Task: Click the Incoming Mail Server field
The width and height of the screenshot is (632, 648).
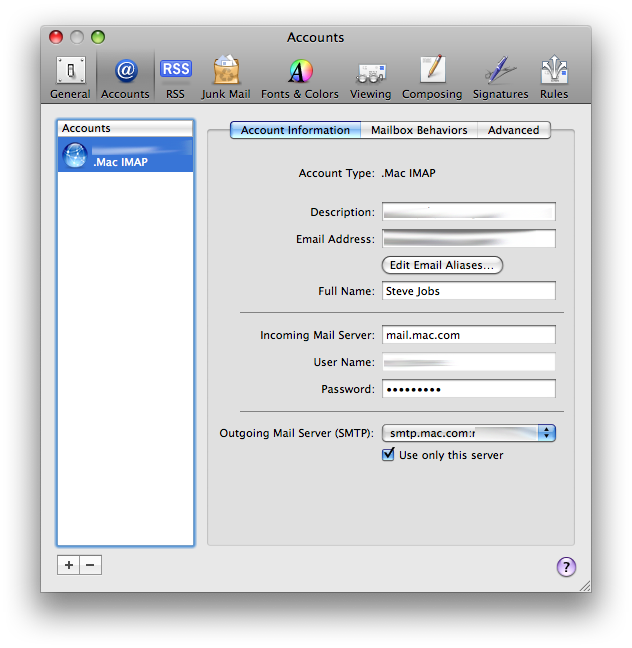Action: click(x=469, y=335)
